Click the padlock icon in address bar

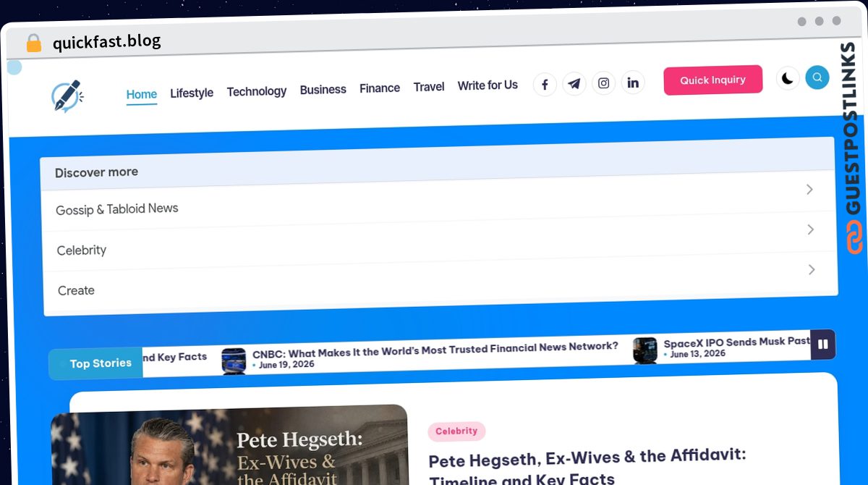coord(33,43)
